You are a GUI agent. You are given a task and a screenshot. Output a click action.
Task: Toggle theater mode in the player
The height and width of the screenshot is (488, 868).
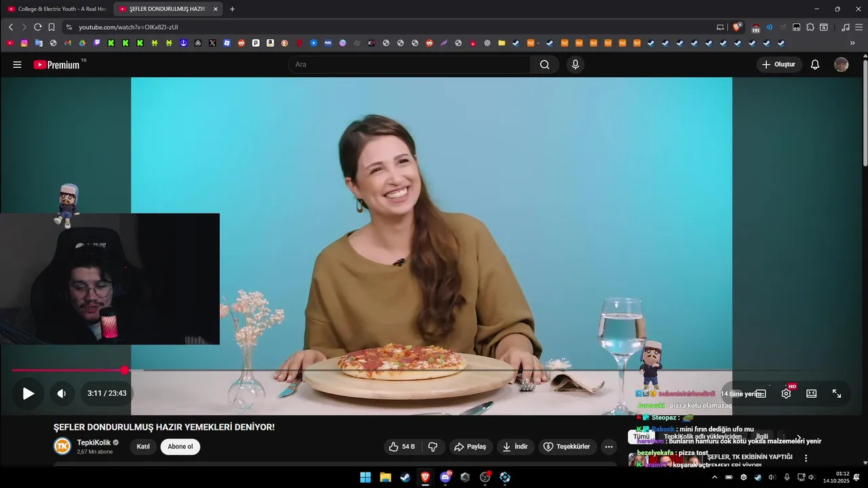[811, 393]
